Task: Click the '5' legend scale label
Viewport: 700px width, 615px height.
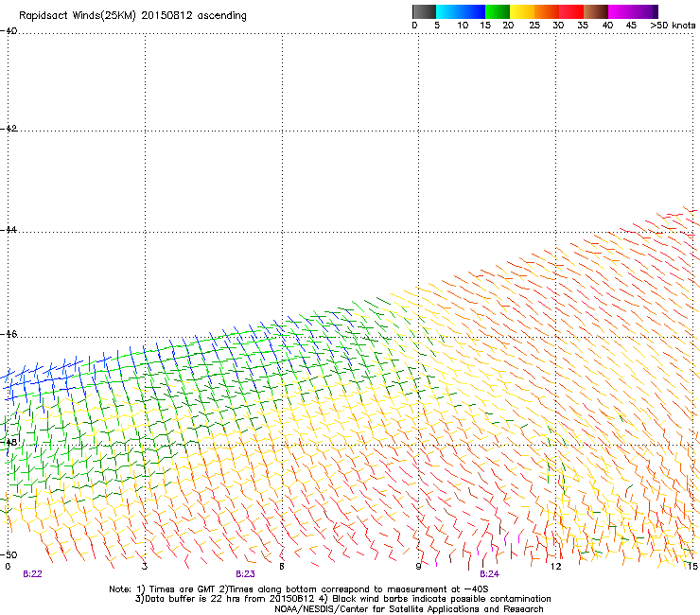Action: tap(437, 26)
